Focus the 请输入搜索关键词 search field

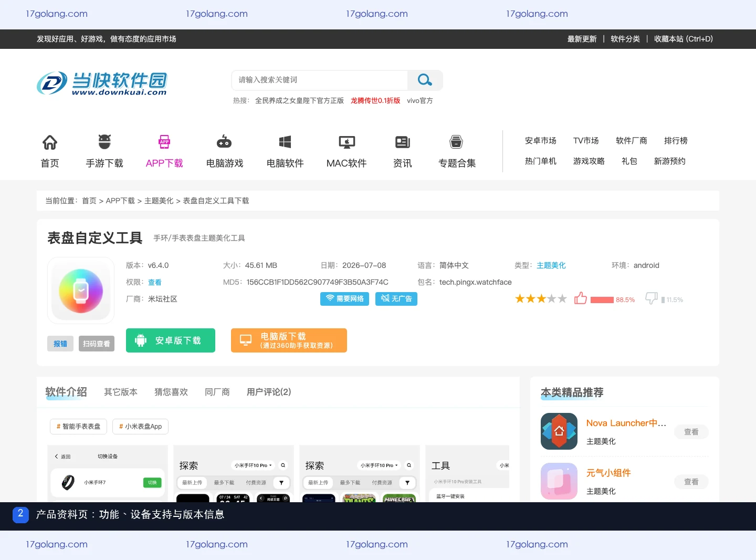click(x=320, y=80)
